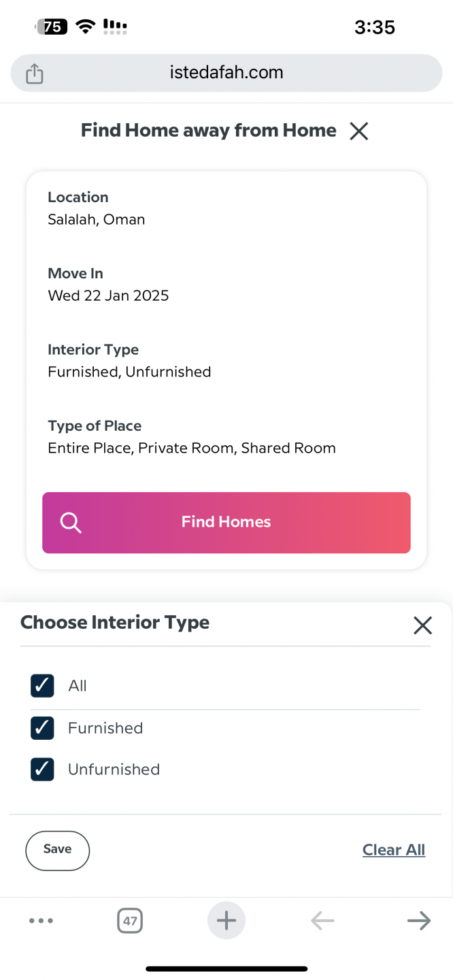Open a new tab with plus icon

coord(226,921)
